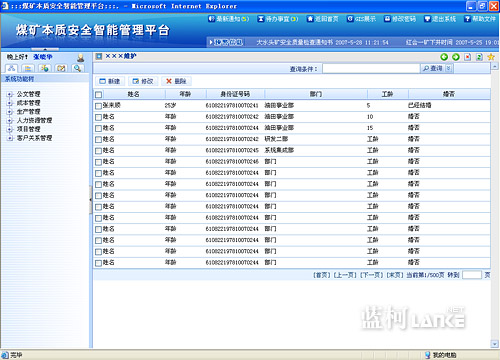Select the 公文管理 tree label
Screen dimensions: 500x360
click(28, 94)
